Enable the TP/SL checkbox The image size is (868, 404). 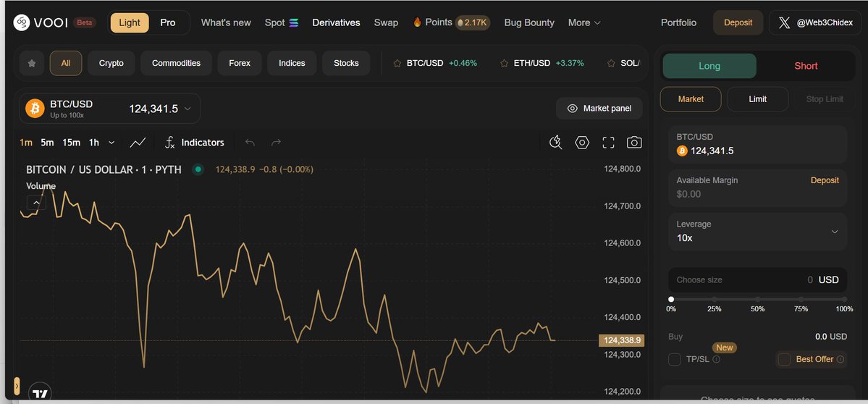[674, 359]
